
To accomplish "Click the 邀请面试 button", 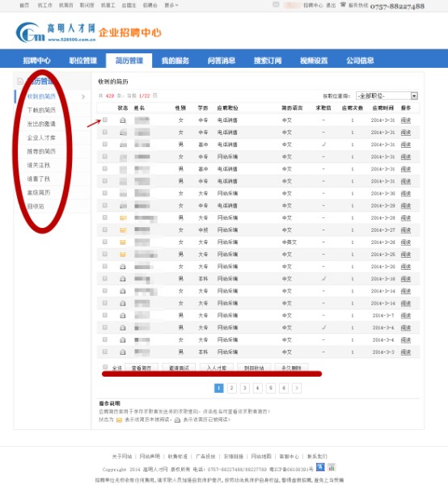I will coord(179,368).
